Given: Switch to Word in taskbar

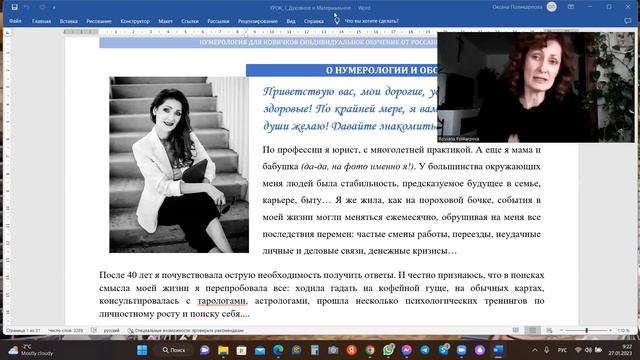Looking at the screenshot, I should coord(498,350).
